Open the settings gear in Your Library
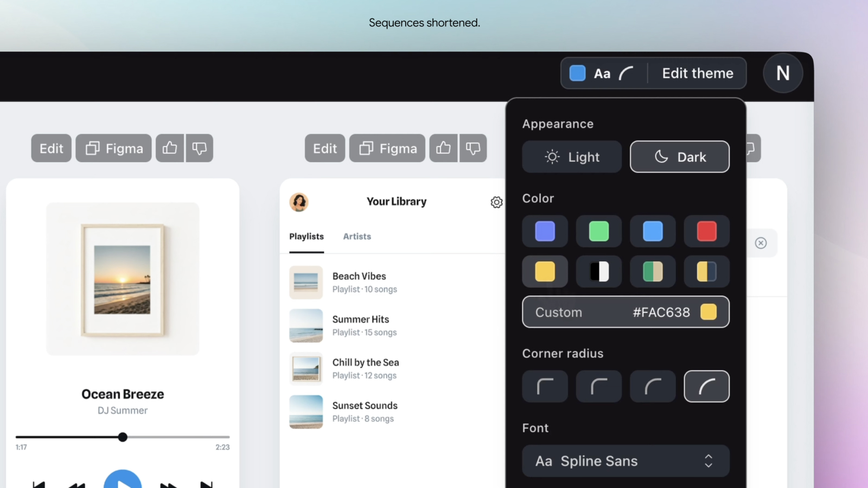This screenshot has width=868, height=488. 496,202
